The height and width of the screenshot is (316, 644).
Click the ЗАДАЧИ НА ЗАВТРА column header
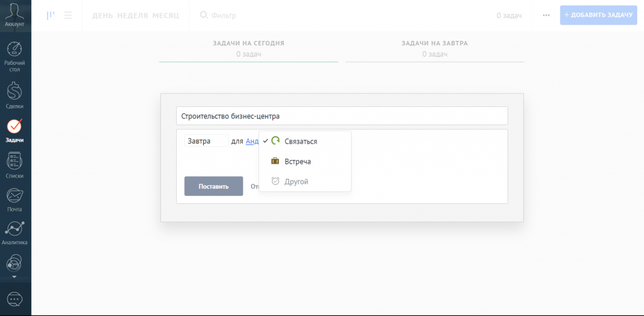pyautogui.click(x=435, y=43)
